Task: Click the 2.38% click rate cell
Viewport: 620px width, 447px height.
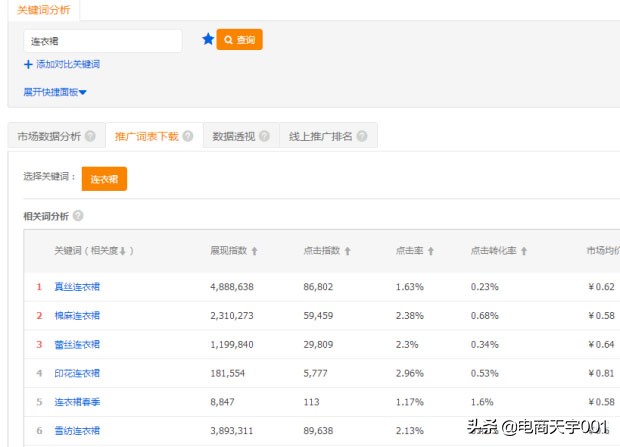Action: pyautogui.click(x=410, y=316)
